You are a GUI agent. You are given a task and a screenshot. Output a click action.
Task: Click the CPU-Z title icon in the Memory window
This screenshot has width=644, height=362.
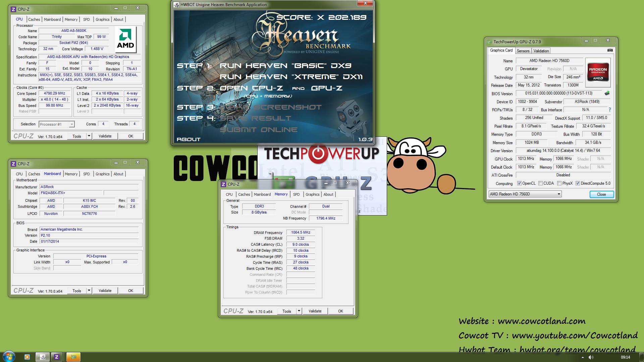coord(223,184)
